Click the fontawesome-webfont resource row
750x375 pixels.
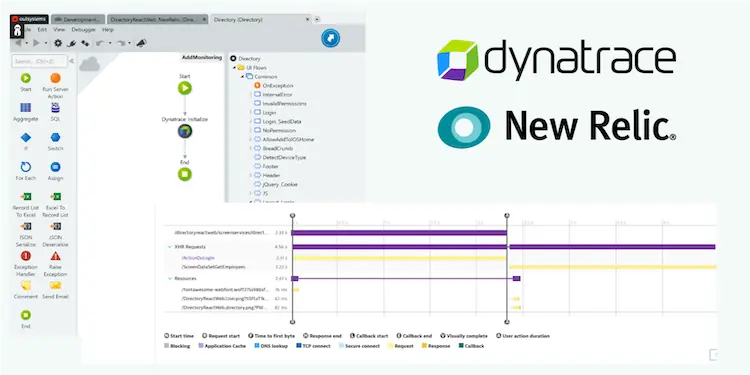pos(225,289)
